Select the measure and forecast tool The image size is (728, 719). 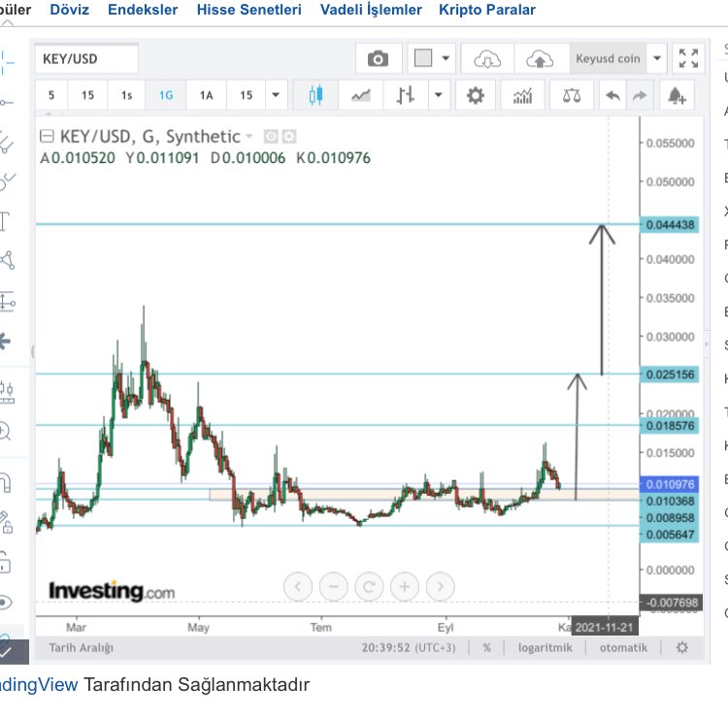[8, 302]
